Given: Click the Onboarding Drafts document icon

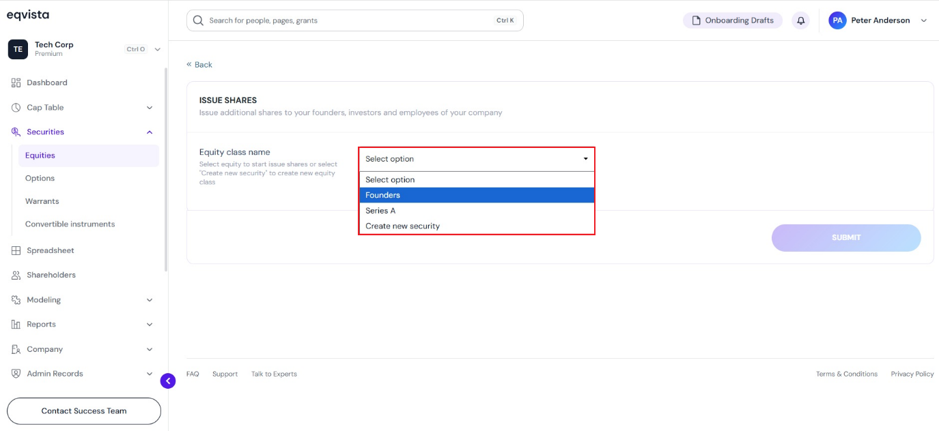Looking at the screenshot, I should pyautogui.click(x=696, y=20).
